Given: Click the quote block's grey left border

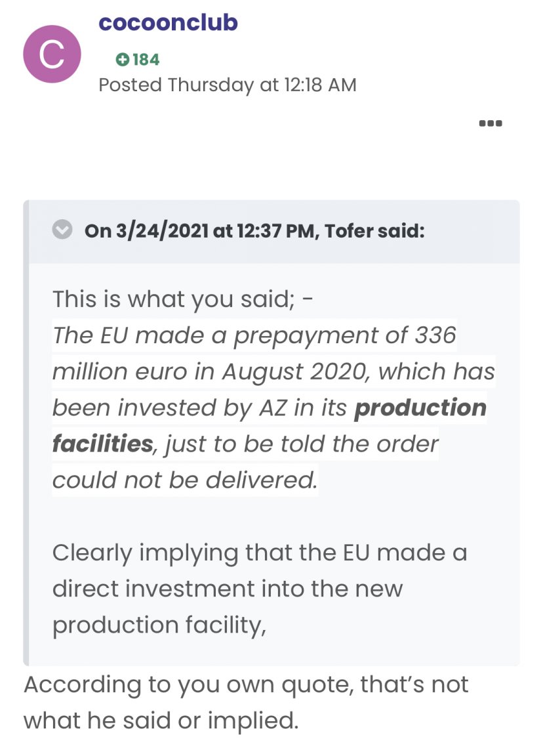Looking at the screenshot, I should pyautogui.click(x=26, y=433).
